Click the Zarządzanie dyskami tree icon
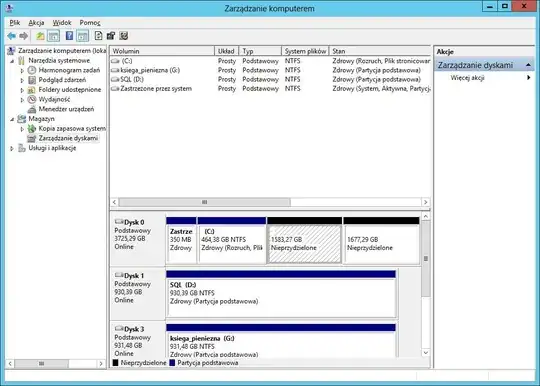Screen dimensions: 540x386 [32, 138]
